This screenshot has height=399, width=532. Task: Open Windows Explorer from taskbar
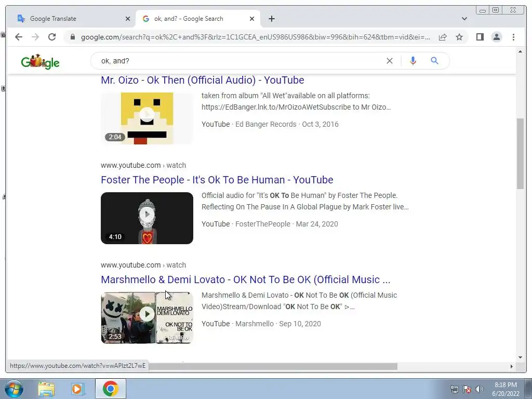[x=46, y=389]
